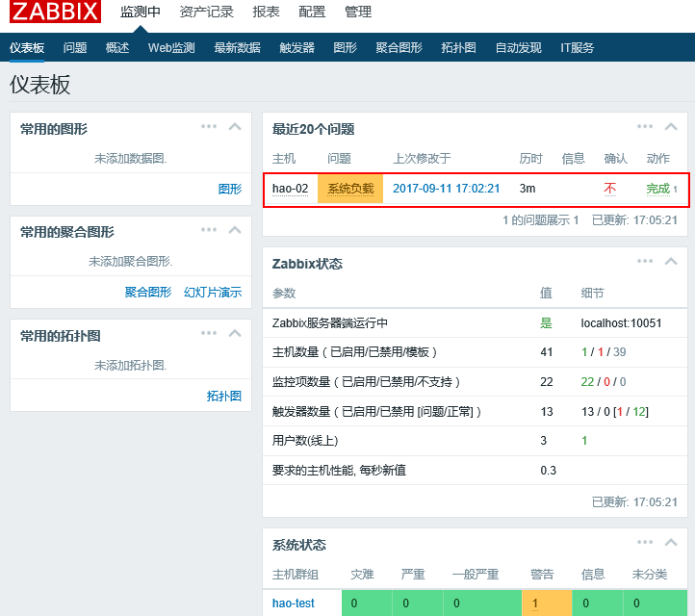Click the 完成 action status
This screenshot has width=695, height=616.
[x=657, y=189]
